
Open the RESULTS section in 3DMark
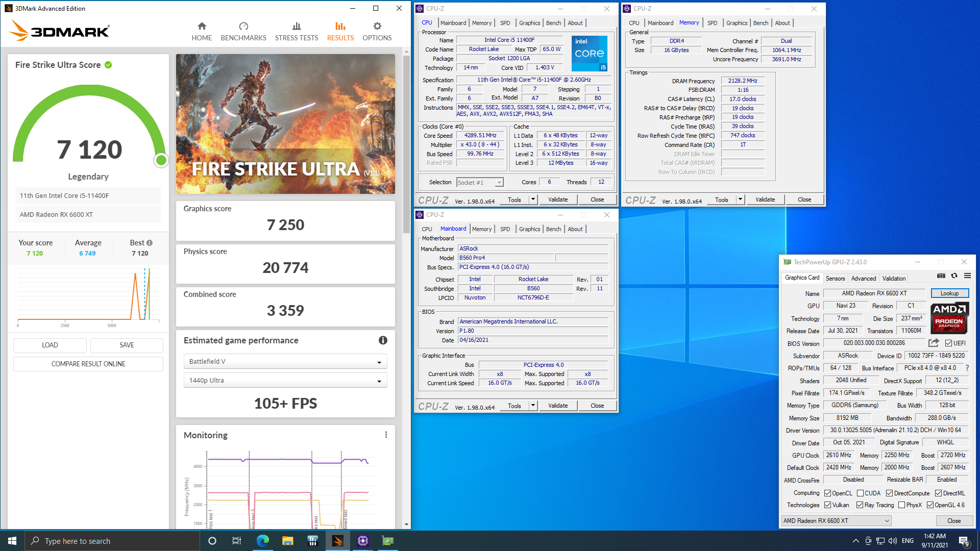click(x=340, y=32)
